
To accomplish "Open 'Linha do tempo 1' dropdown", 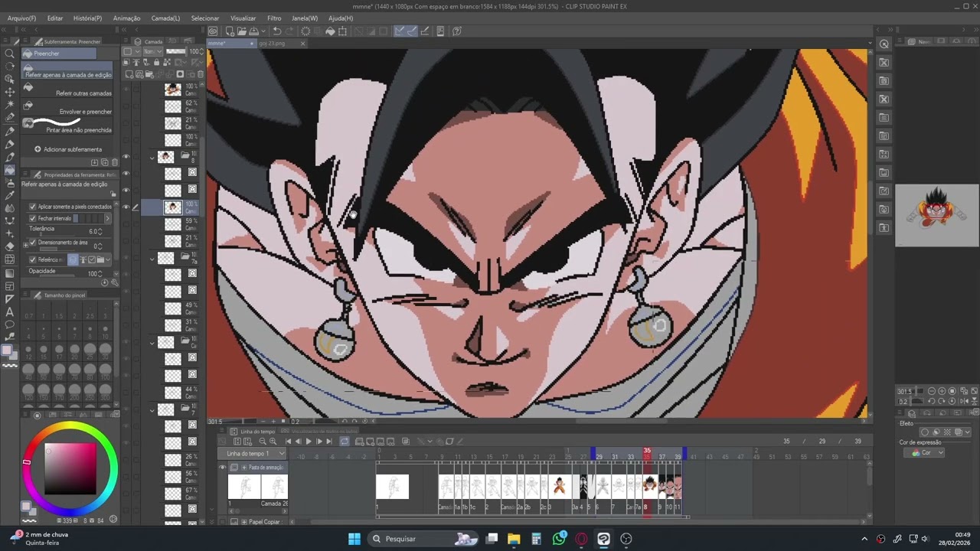I will pyautogui.click(x=254, y=454).
